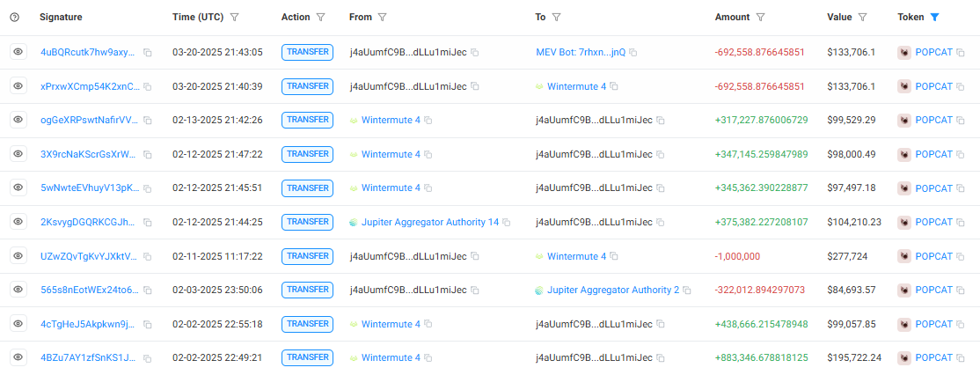The width and height of the screenshot is (980, 375).
Task: Toggle eye icon for 4uBQRcutk7hw9axy row
Action: click(18, 52)
